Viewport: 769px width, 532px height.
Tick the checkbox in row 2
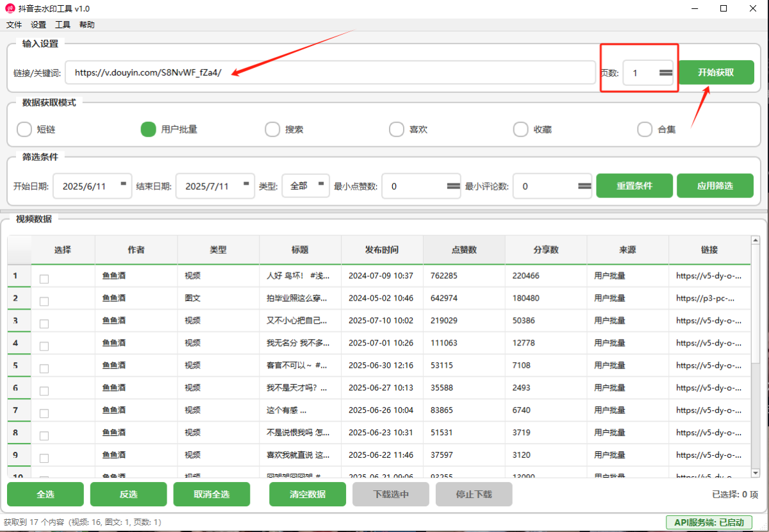[44, 301]
